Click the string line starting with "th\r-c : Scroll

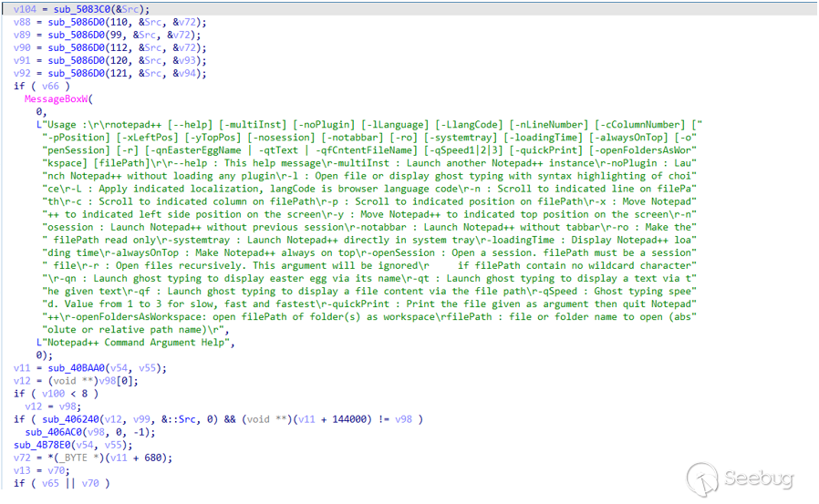tap(369, 201)
